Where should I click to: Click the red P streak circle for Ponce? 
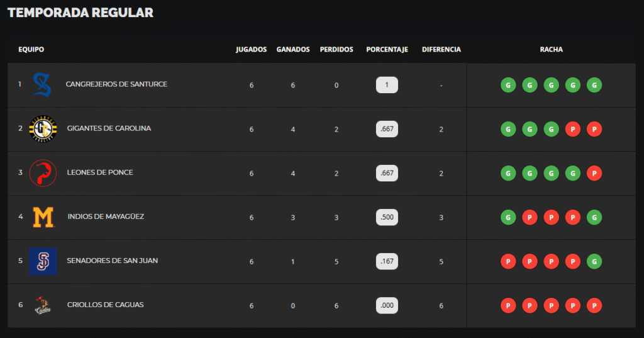594,173
